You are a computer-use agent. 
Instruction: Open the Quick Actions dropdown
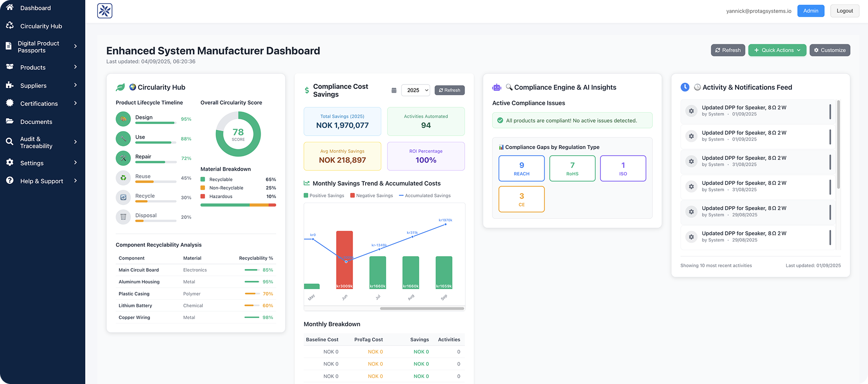click(x=777, y=50)
